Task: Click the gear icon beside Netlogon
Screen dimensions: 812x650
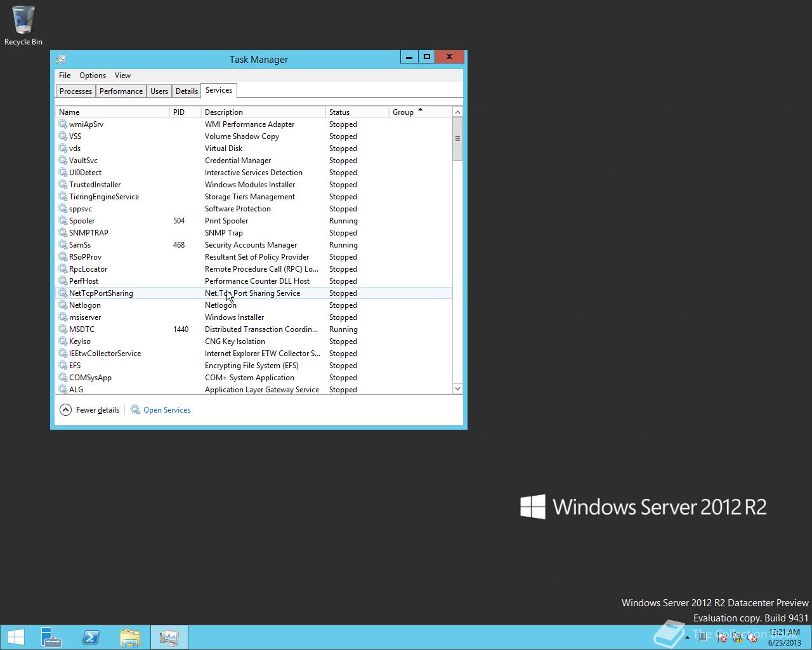Action: (x=63, y=305)
